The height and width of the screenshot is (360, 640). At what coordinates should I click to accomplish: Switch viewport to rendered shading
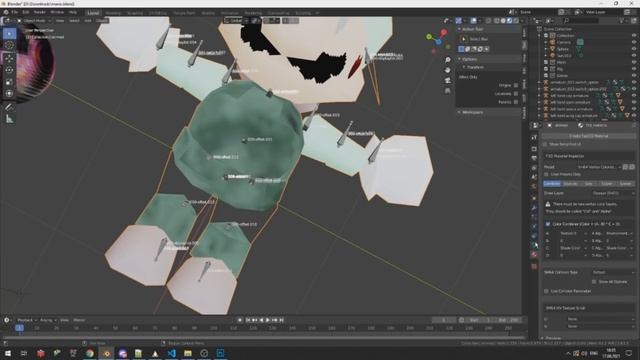click(516, 20)
